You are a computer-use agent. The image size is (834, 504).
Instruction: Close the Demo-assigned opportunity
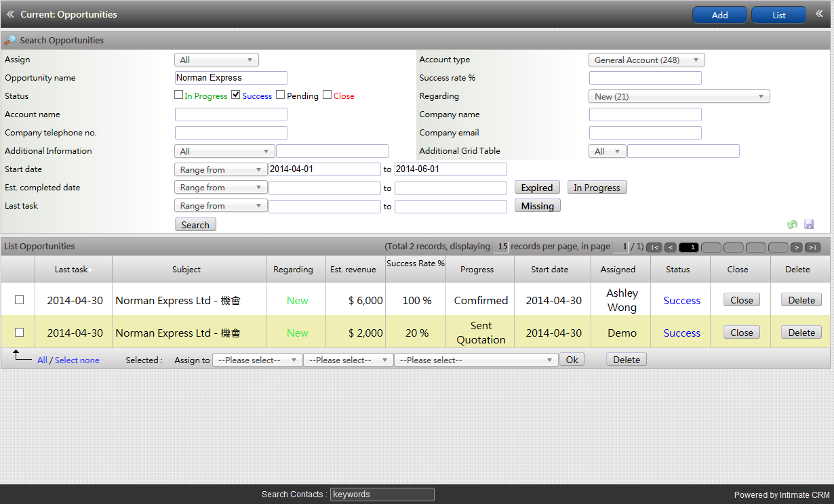[742, 333]
